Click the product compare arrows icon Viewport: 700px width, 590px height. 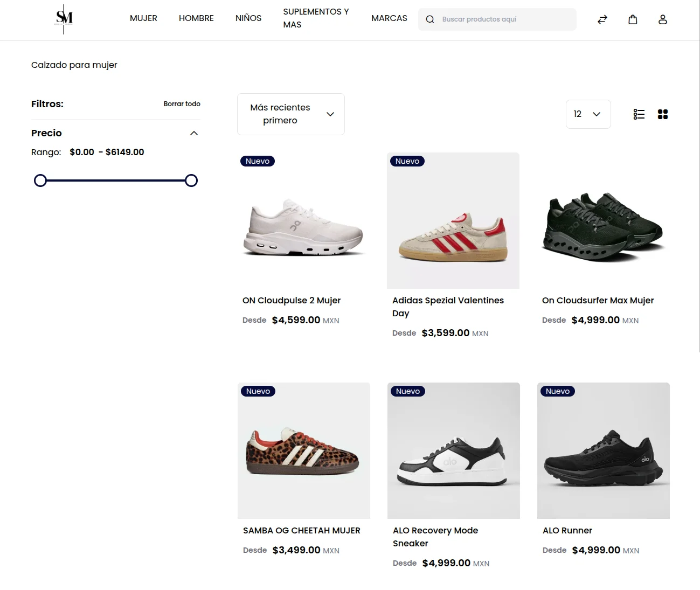pos(602,19)
